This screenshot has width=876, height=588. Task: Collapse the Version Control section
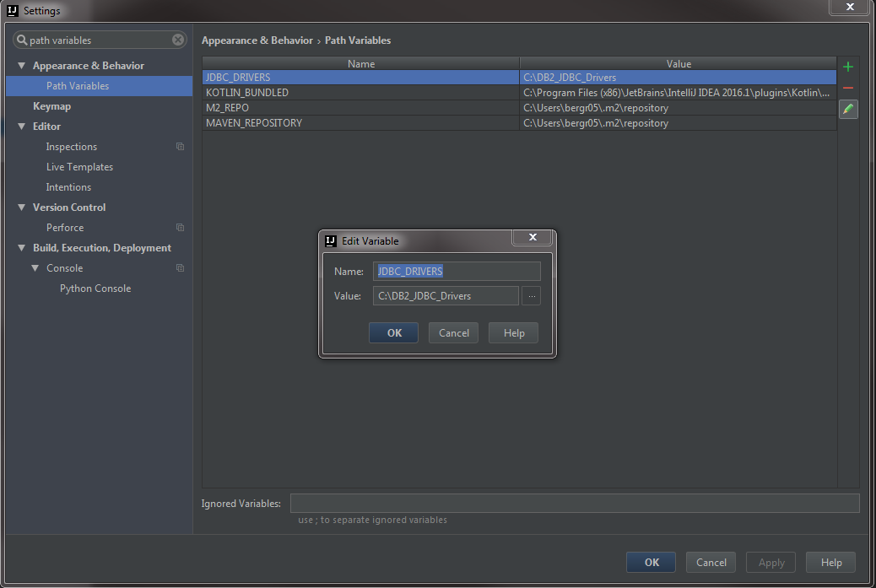click(22, 208)
